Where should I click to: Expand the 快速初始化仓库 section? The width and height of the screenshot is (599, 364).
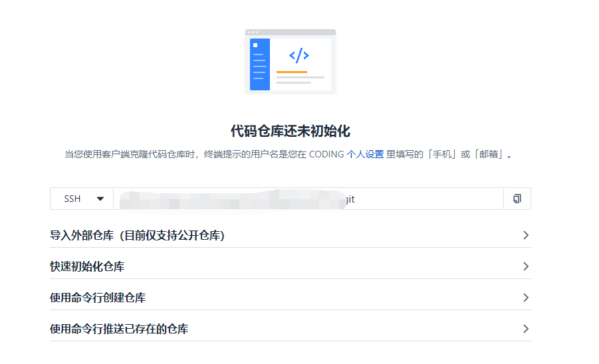[87, 266]
